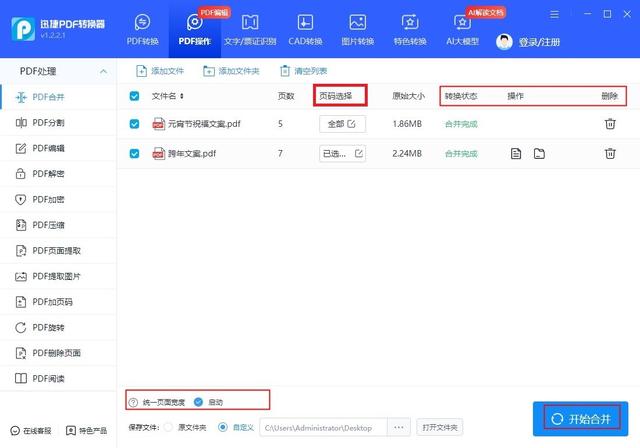Viewport: 640px width, 448px height.
Task: Sort by 文件名 column arrow
Action: click(x=182, y=96)
